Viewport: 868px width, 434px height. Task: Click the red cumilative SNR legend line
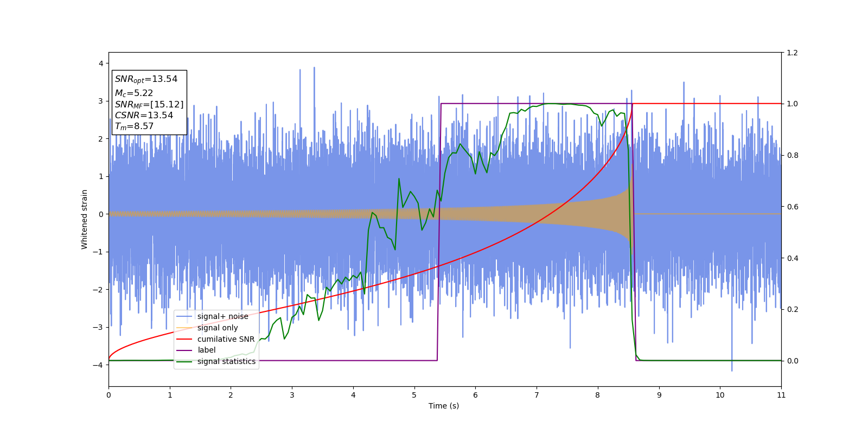click(x=184, y=339)
